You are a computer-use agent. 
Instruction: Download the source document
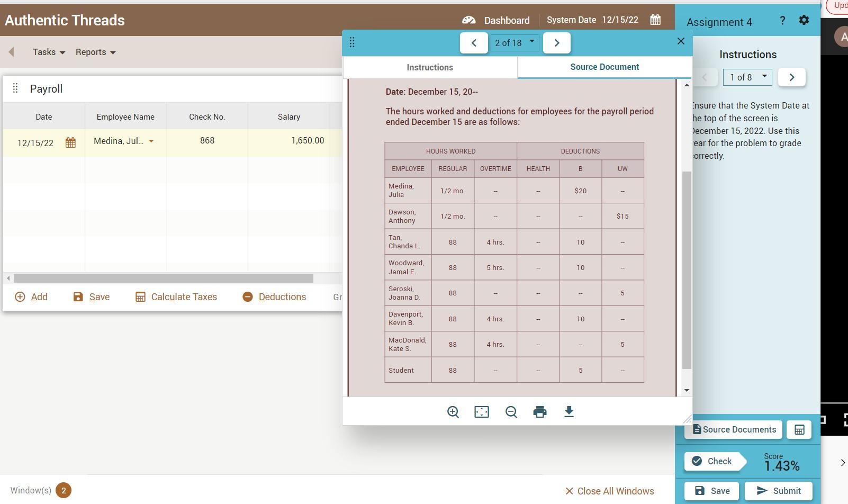pyautogui.click(x=569, y=411)
